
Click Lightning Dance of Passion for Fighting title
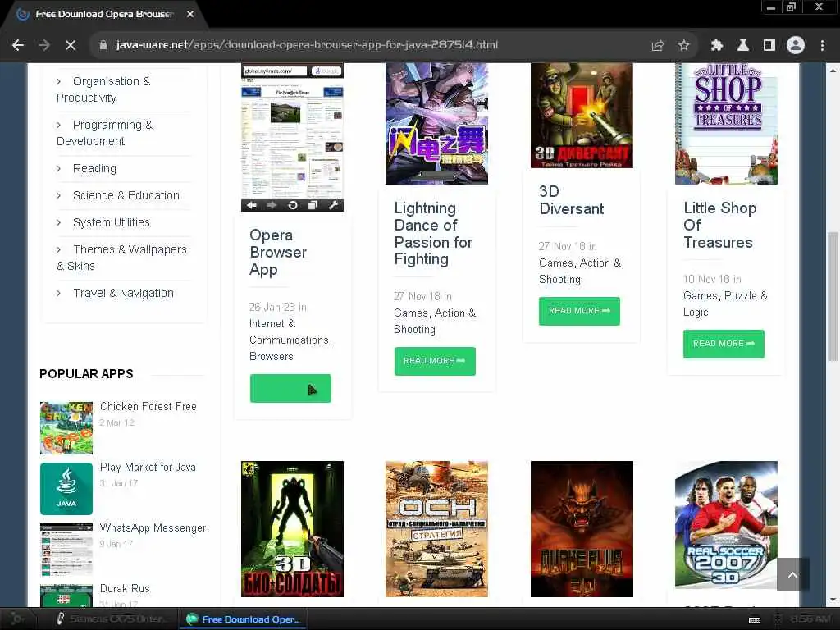pyautogui.click(x=433, y=234)
